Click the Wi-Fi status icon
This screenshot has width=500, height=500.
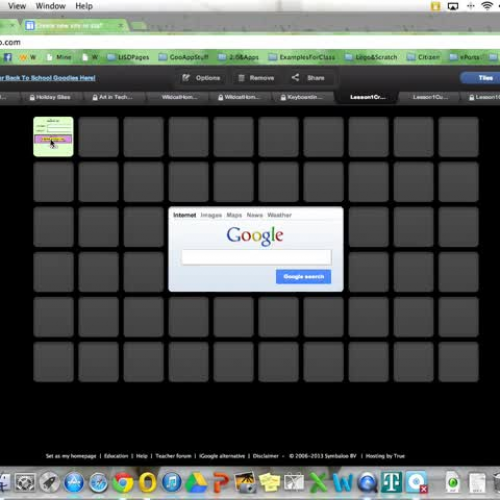pos(487,6)
